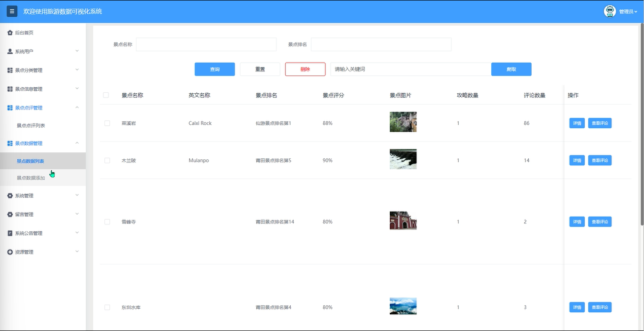The height and width of the screenshot is (331, 644).
Task: Click the blue 查询 button
Action: coord(215,69)
